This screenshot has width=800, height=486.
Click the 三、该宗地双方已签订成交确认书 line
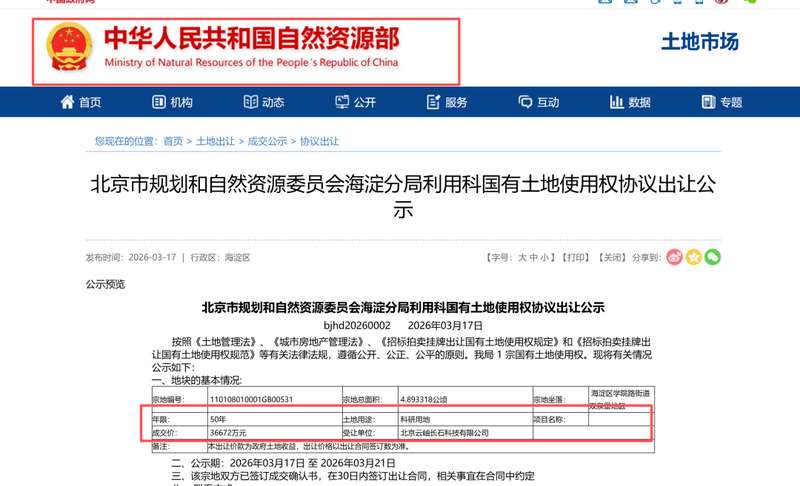(353, 476)
